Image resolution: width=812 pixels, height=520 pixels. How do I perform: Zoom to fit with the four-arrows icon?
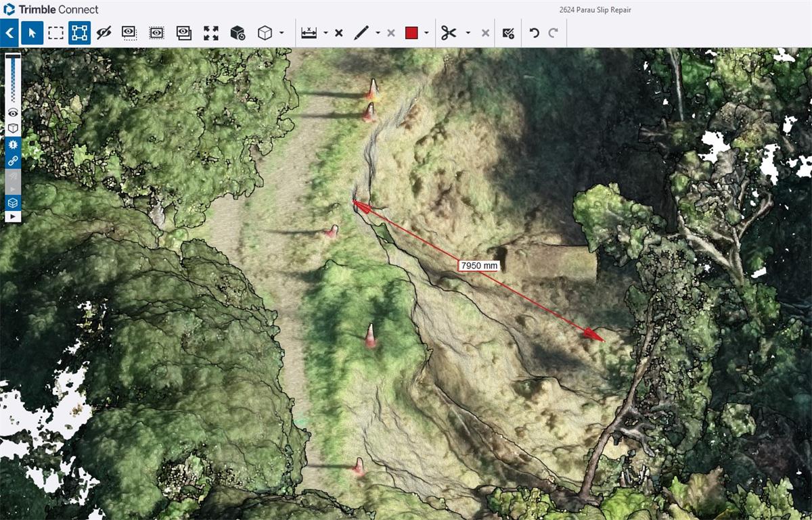click(x=210, y=32)
